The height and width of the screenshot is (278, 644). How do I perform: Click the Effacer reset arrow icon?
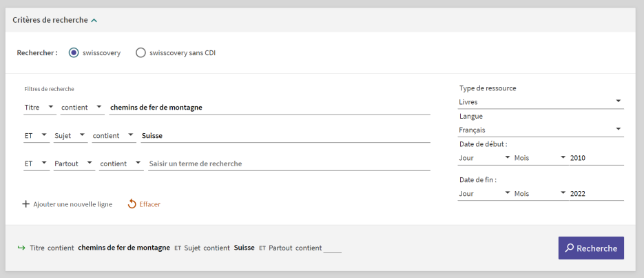point(132,204)
